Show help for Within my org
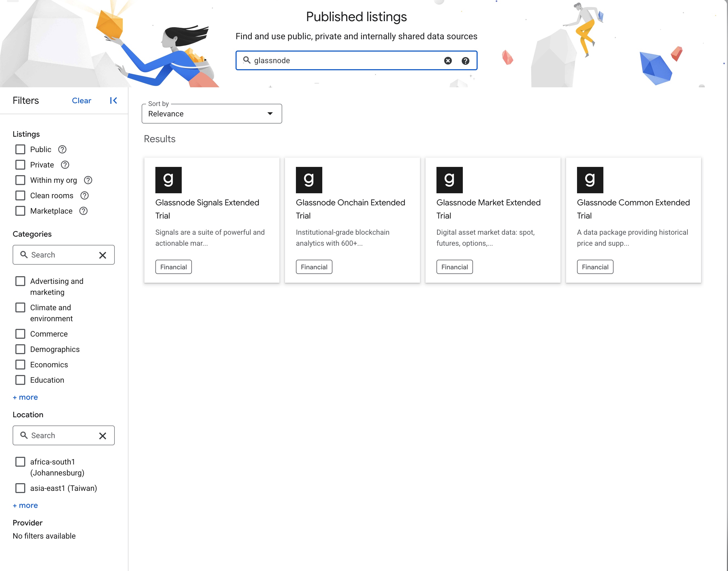Viewport: 728px width, 571px height. pyautogui.click(x=88, y=180)
